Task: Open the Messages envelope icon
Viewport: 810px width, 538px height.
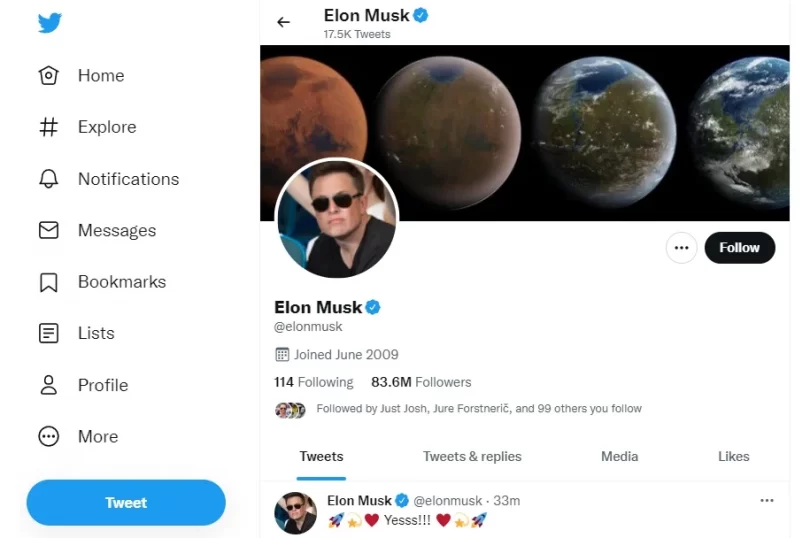Action: (48, 230)
